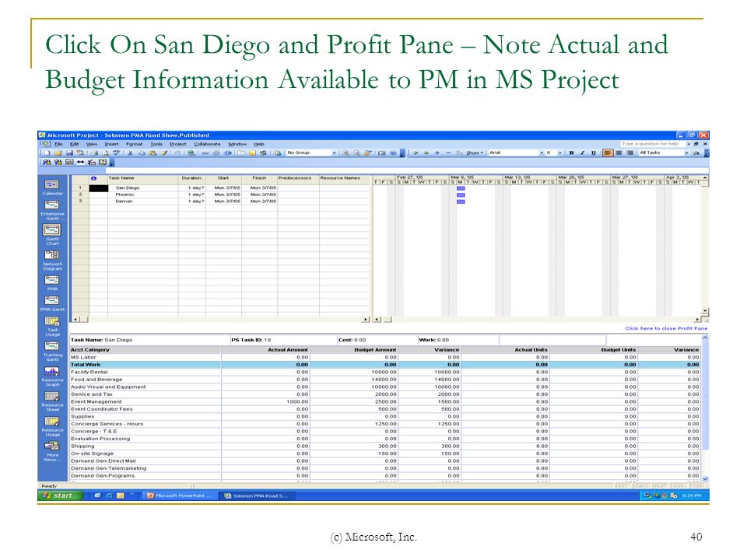This screenshot has width=747, height=560.
Task: Expand the Show outline dropdown
Action: [x=475, y=153]
